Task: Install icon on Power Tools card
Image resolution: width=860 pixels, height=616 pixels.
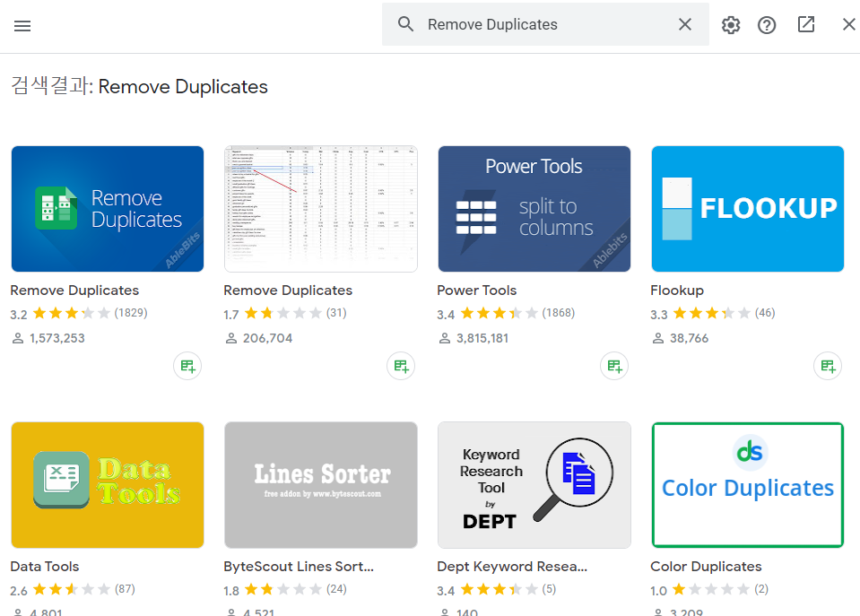Action: point(614,366)
